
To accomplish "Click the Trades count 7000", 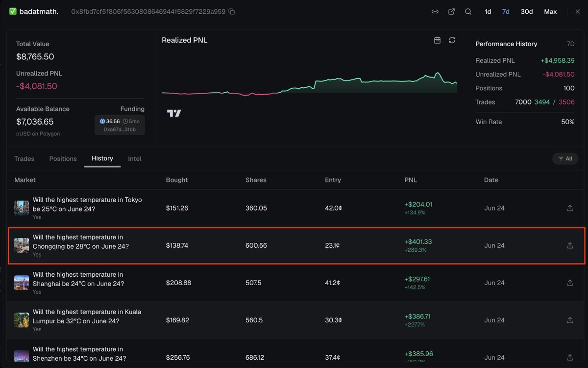I will (523, 102).
